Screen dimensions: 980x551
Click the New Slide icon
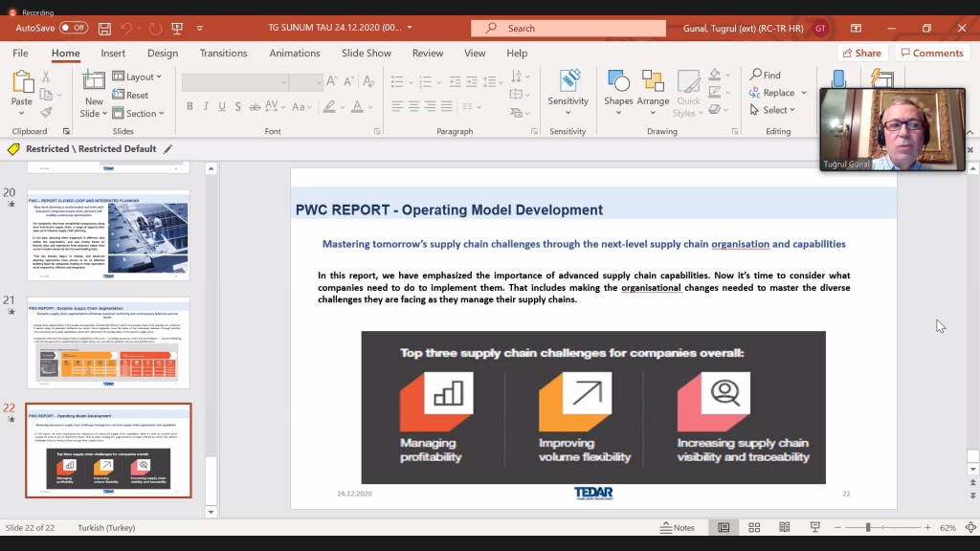tap(93, 80)
